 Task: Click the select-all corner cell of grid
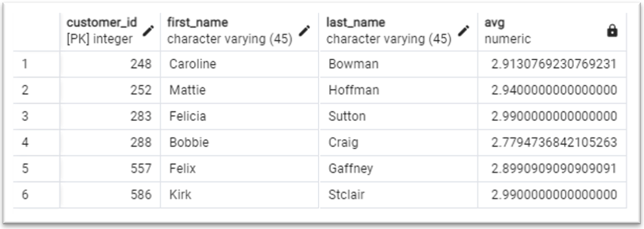click(x=37, y=31)
